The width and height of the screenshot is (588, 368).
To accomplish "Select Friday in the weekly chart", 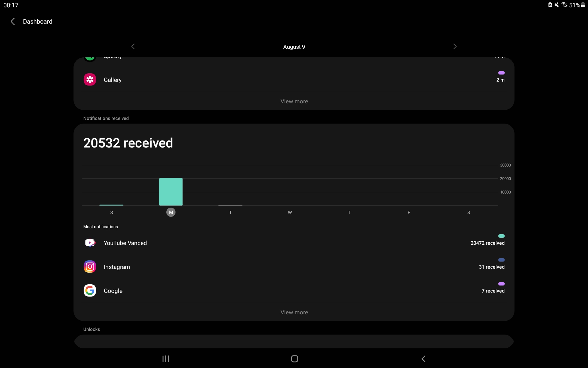I will 409,212.
